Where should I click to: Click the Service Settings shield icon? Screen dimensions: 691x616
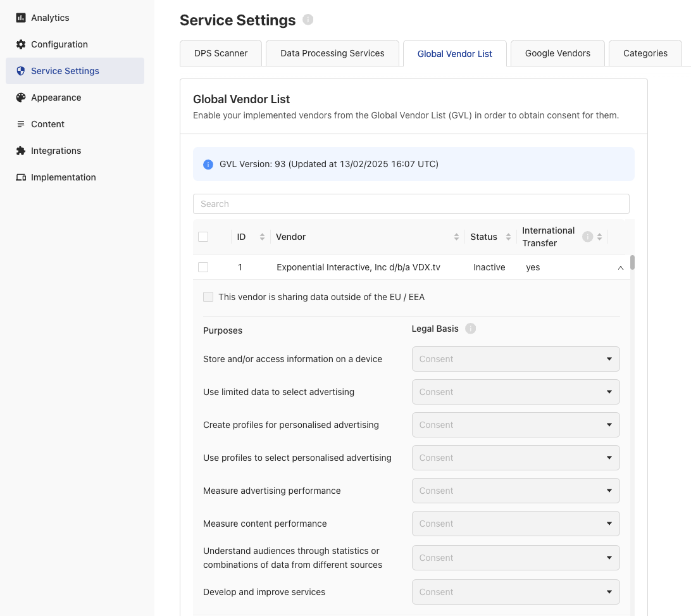pyautogui.click(x=21, y=71)
